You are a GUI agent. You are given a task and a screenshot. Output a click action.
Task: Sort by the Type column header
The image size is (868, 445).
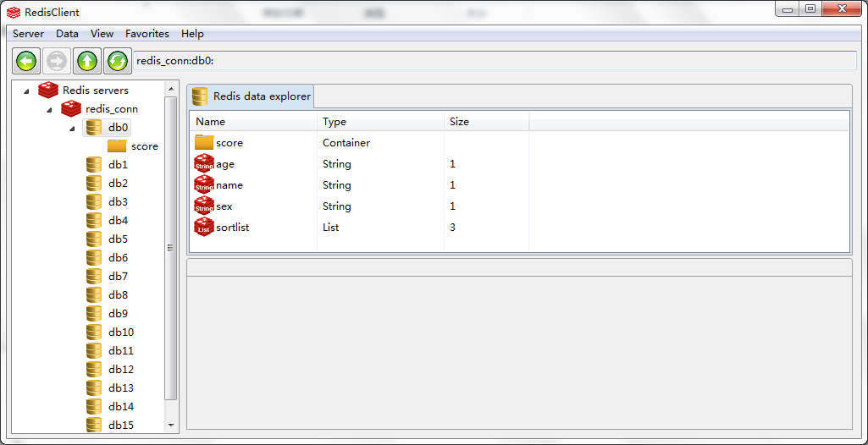coord(380,122)
